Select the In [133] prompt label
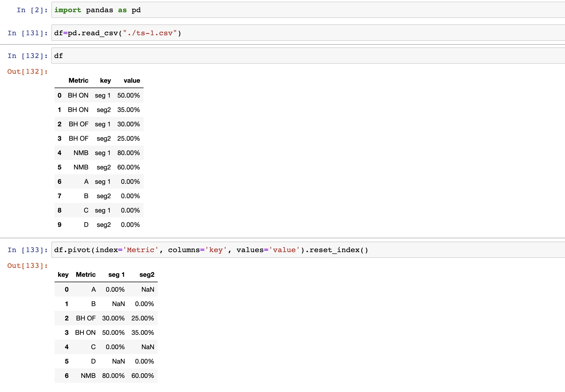This screenshot has height=392, width=565. click(x=27, y=250)
